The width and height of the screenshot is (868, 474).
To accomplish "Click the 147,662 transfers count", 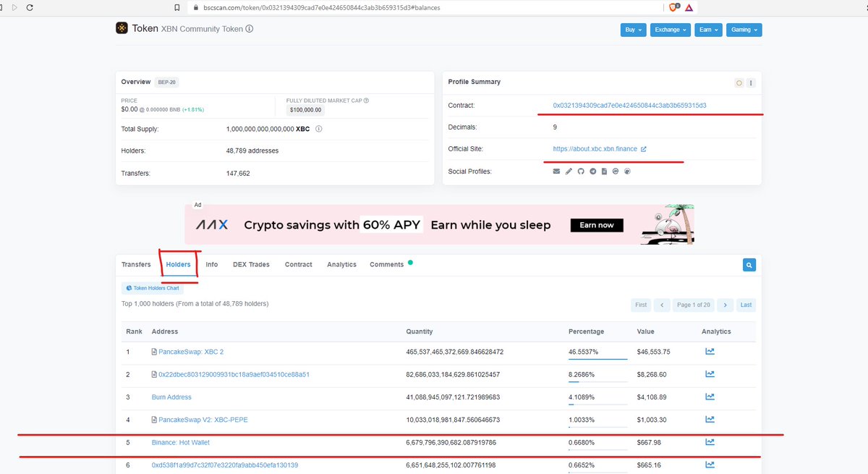I will 238,174.
